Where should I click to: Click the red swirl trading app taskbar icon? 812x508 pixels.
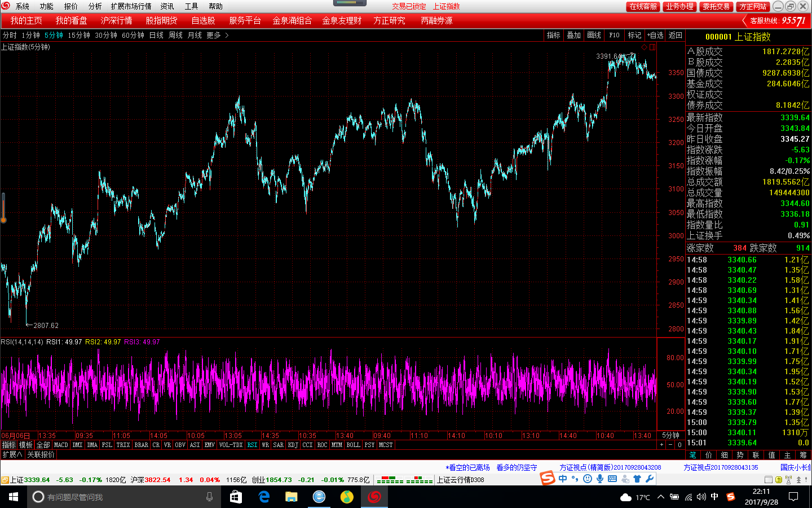click(x=374, y=497)
